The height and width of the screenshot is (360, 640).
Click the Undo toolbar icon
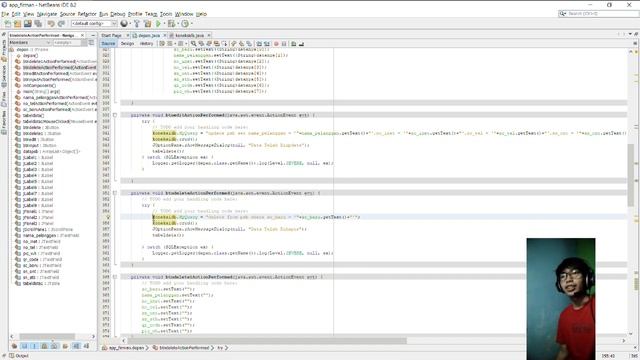pyautogui.click(x=51, y=24)
